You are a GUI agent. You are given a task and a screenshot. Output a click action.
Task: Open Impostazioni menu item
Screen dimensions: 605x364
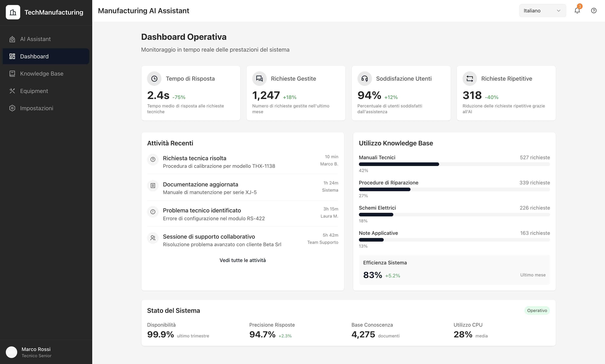(x=46, y=108)
